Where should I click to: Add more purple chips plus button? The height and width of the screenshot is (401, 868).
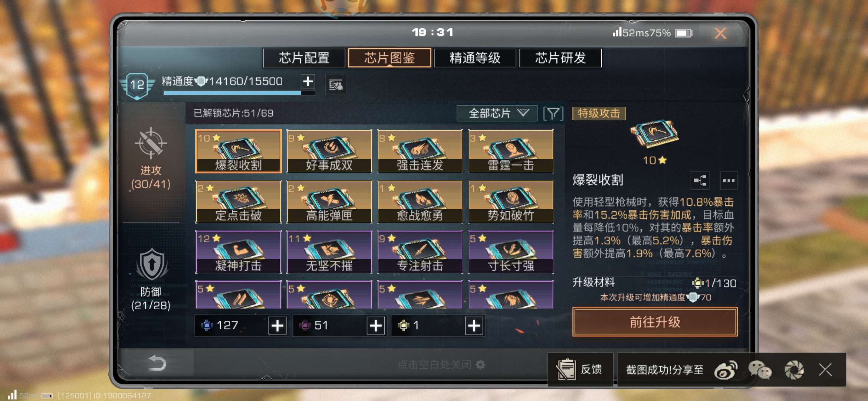pos(376,326)
